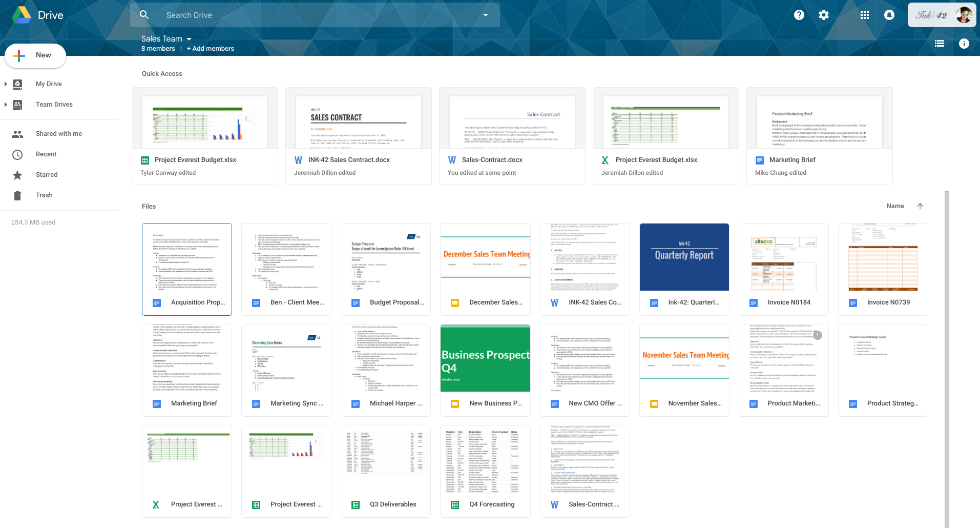Open the Recent files section

click(46, 154)
